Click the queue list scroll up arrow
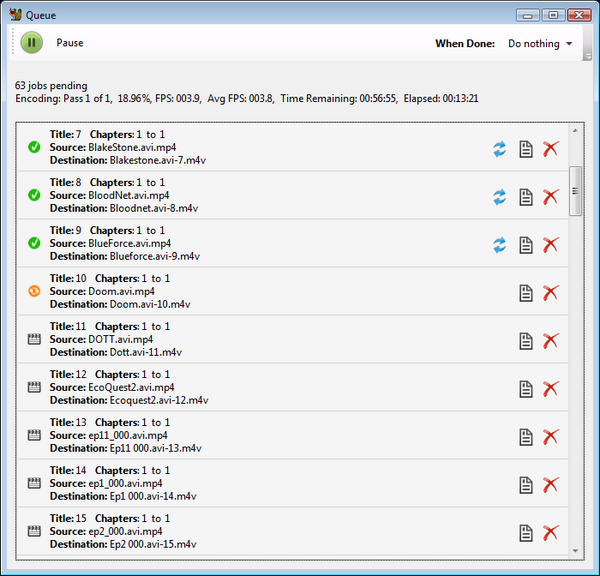The image size is (600, 576). point(575,131)
